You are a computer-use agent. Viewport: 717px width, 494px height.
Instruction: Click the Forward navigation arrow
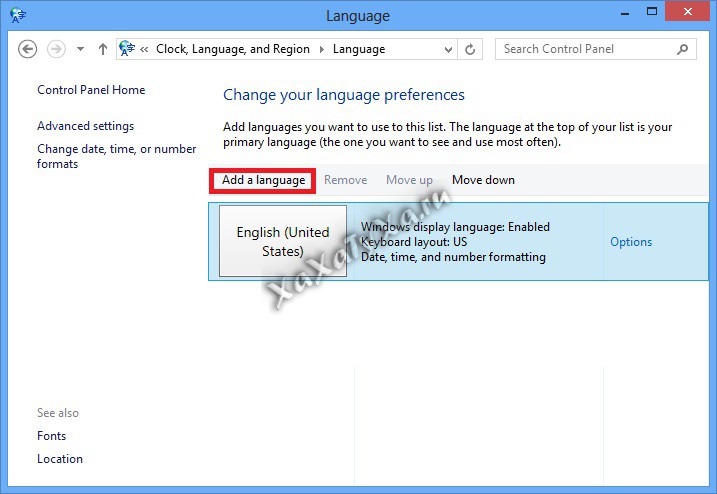click(x=56, y=49)
